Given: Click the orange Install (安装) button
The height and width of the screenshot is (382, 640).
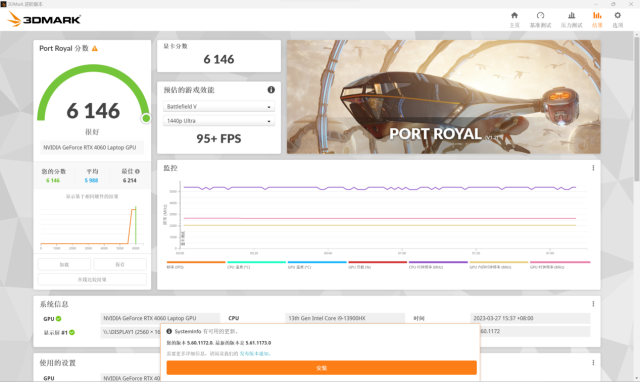Looking at the screenshot, I should pyautogui.click(x=322, y=368).
